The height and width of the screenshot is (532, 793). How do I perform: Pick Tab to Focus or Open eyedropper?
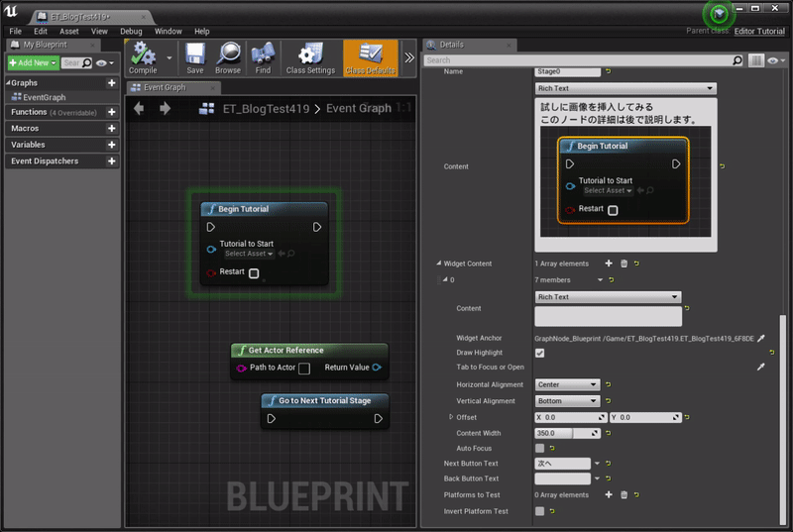pos(760,367)
